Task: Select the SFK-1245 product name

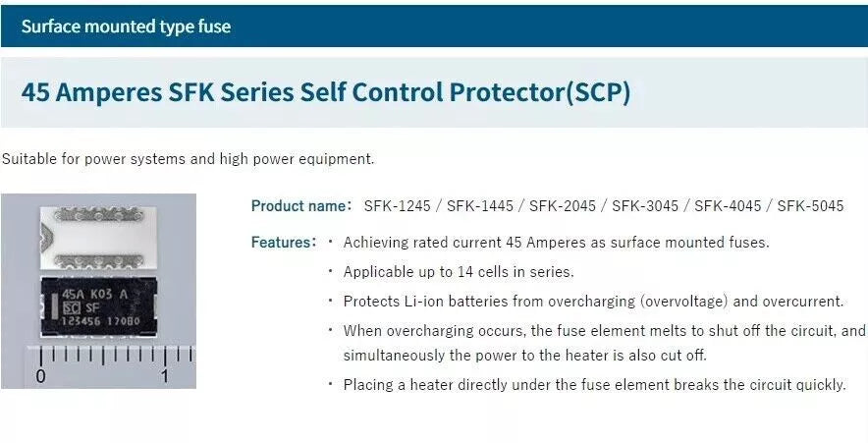Action: pos(397,206)
